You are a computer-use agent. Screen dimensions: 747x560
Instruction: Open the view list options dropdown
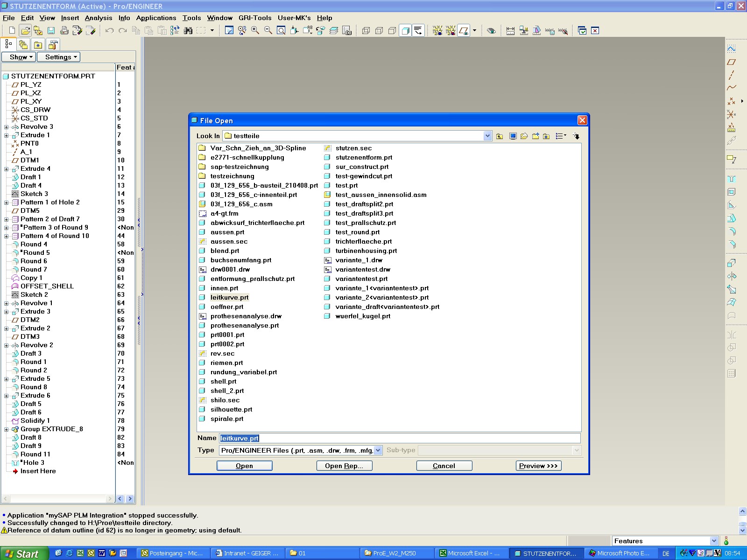(x=561, y=136)
